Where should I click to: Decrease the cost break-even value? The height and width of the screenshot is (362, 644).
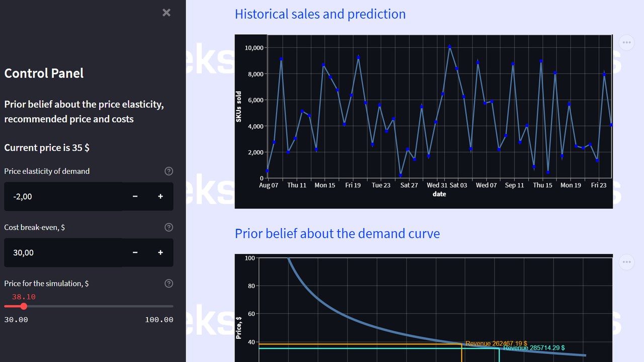click(135, 252)
